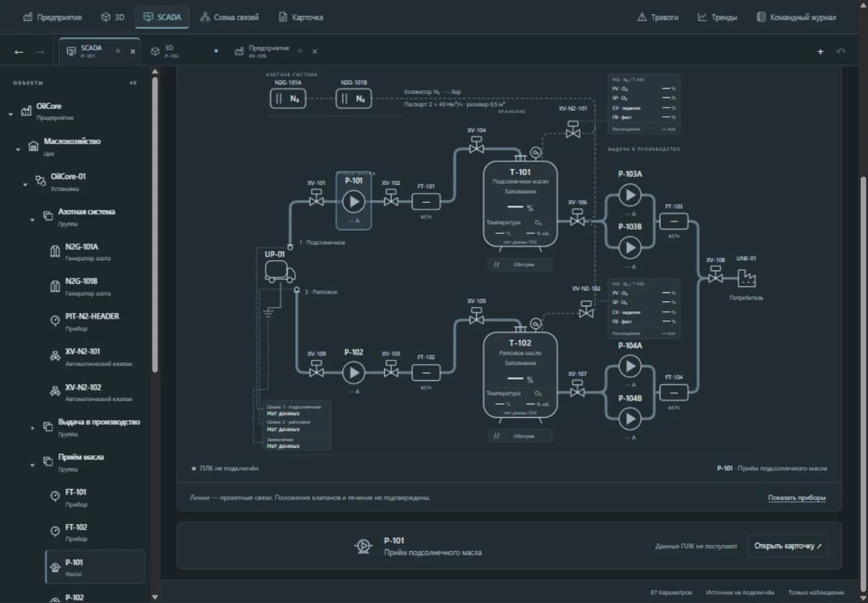Screen dimensions: 868x603
Task: Open the Карточка tab
Action: [x=301, y=17]
